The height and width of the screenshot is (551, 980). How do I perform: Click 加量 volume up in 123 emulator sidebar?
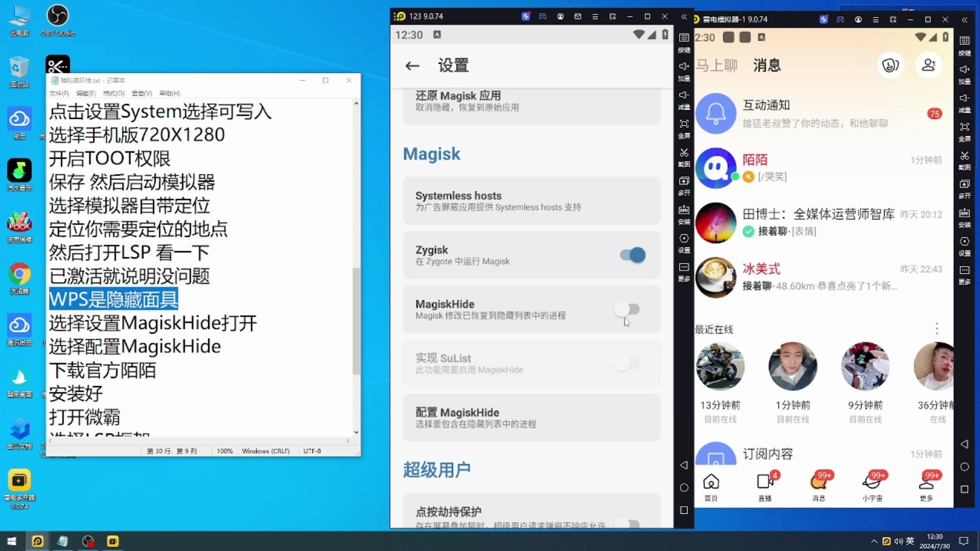tap(684, 70)
